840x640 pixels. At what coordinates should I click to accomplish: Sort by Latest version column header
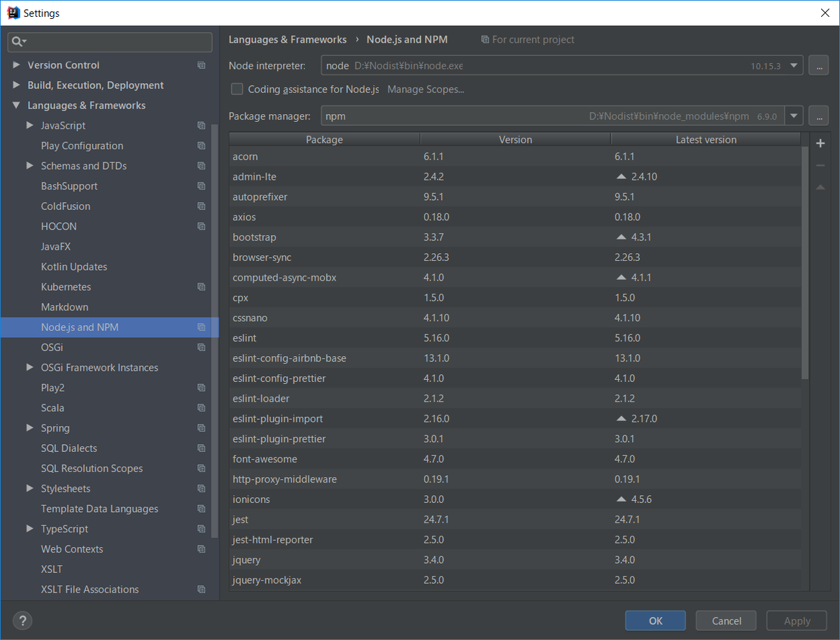coord(706,140)
